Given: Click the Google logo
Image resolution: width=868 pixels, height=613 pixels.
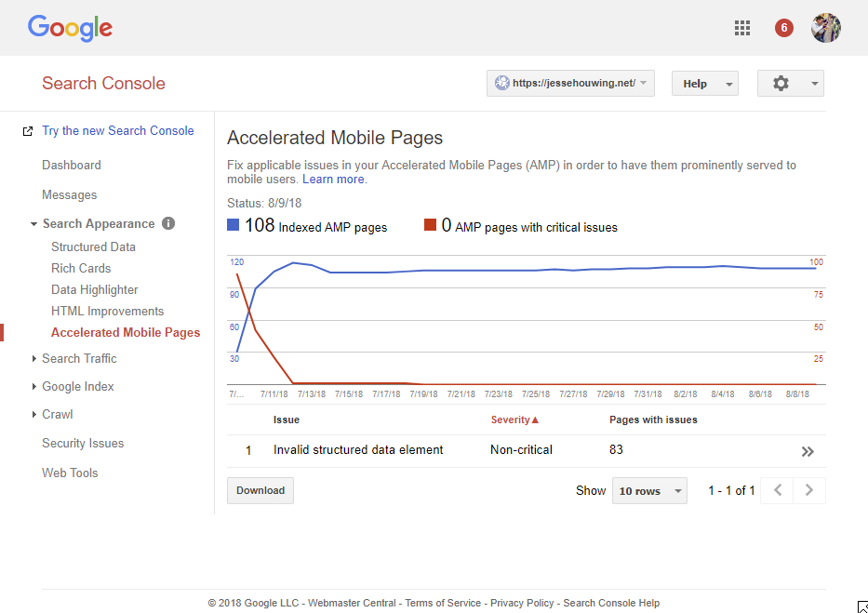Looking at the screenshot, I should point(71,29).
